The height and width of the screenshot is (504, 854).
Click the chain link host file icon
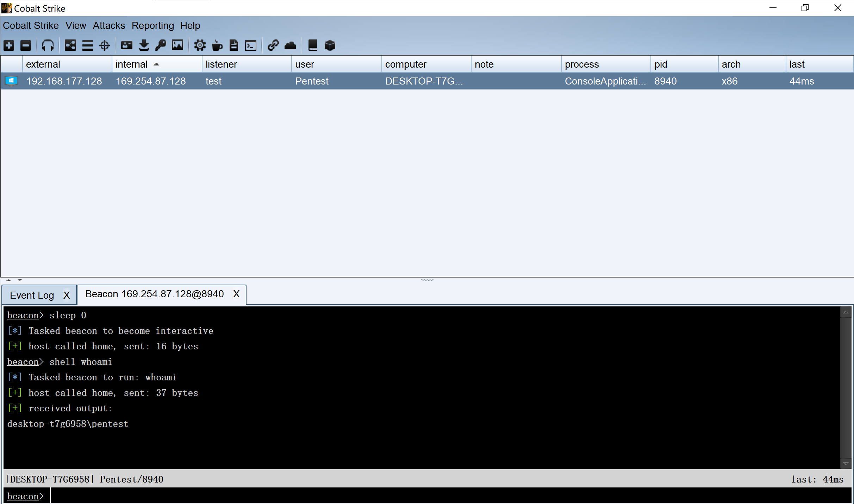click(273, 45)
